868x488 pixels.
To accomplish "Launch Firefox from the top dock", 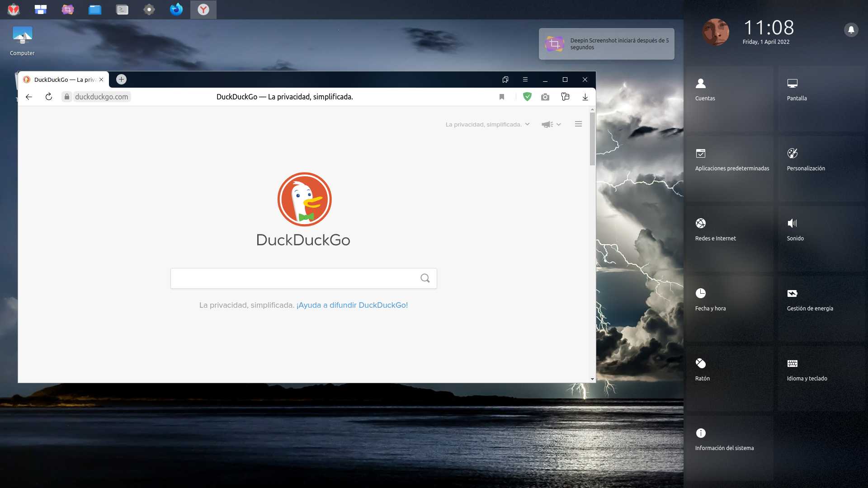I will tap(176, 9).
